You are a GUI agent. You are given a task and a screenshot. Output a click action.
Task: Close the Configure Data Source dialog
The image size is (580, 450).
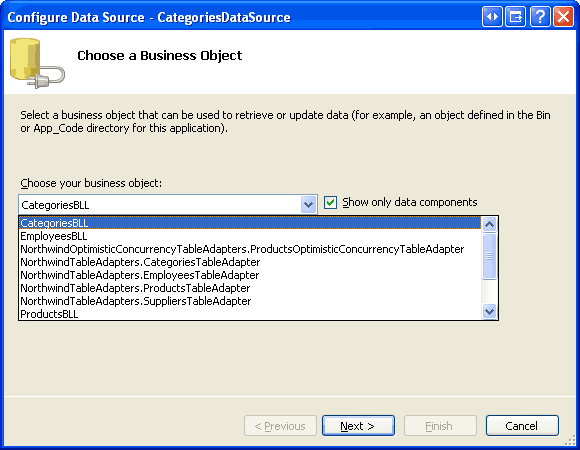click(x=563, y=17)
